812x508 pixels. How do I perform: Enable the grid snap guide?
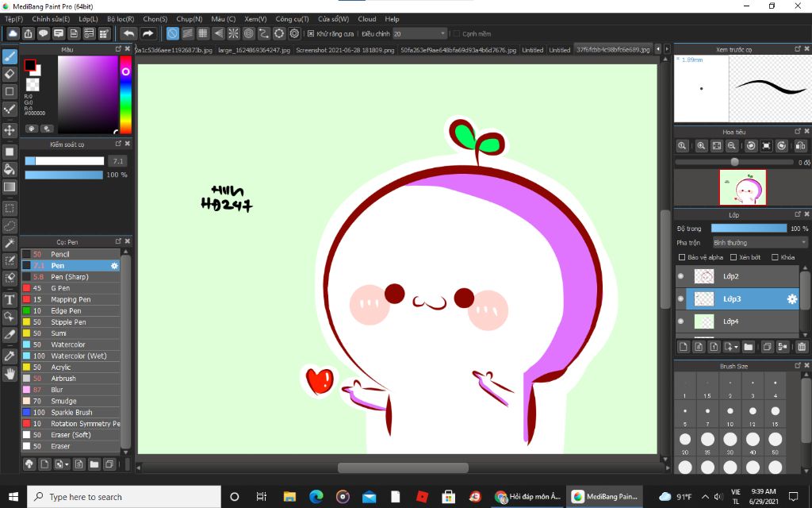203,33
